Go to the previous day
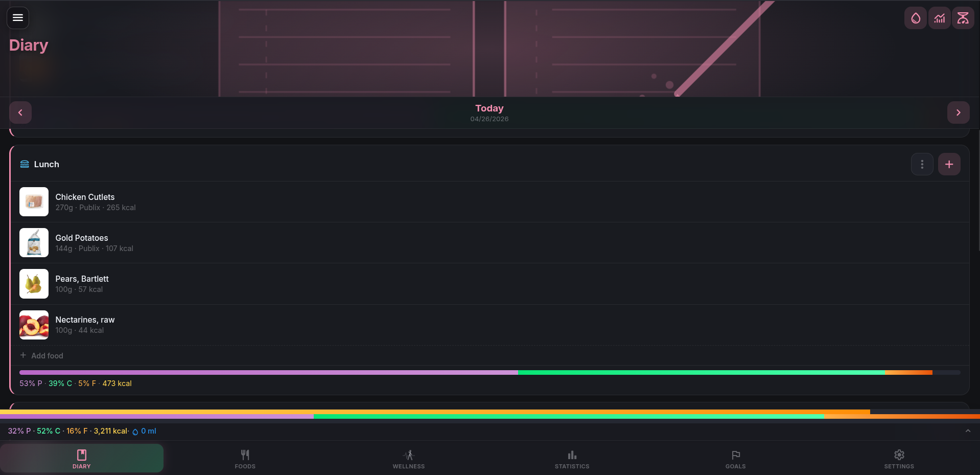This screenshot has height=475, width=980. [x=20, y=112]
